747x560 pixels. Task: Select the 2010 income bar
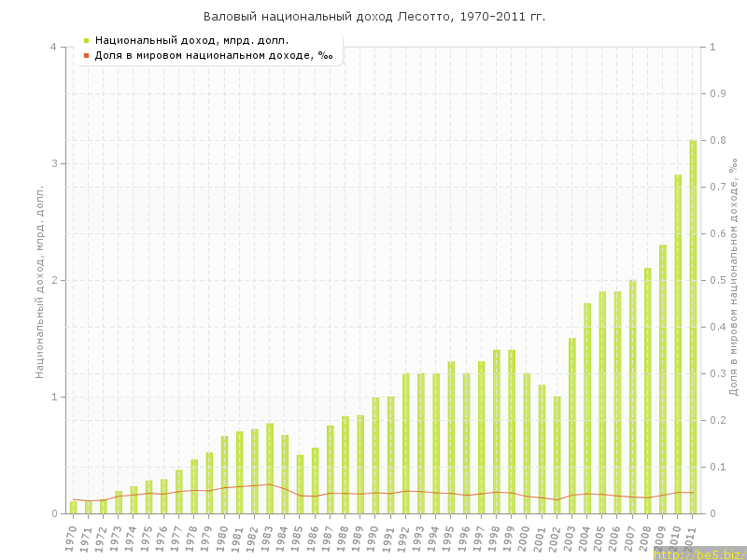pyautogui.click(x=678, y=343)
